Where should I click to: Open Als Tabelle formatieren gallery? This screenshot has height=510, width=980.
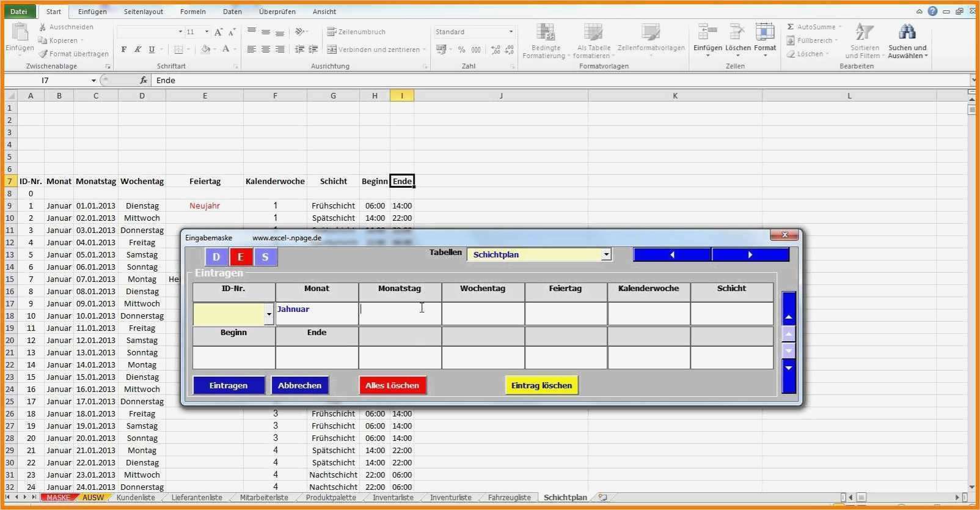point(593,41)
